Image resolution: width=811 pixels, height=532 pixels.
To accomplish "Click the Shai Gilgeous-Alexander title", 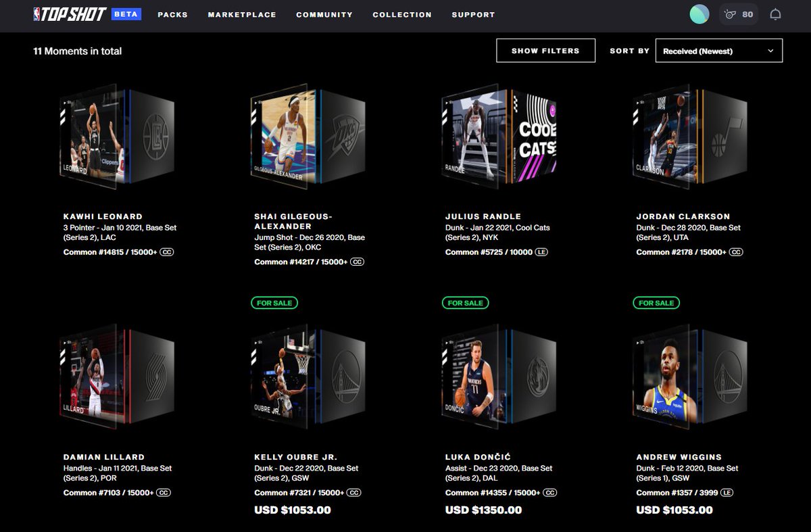I will tap(293, 222).
